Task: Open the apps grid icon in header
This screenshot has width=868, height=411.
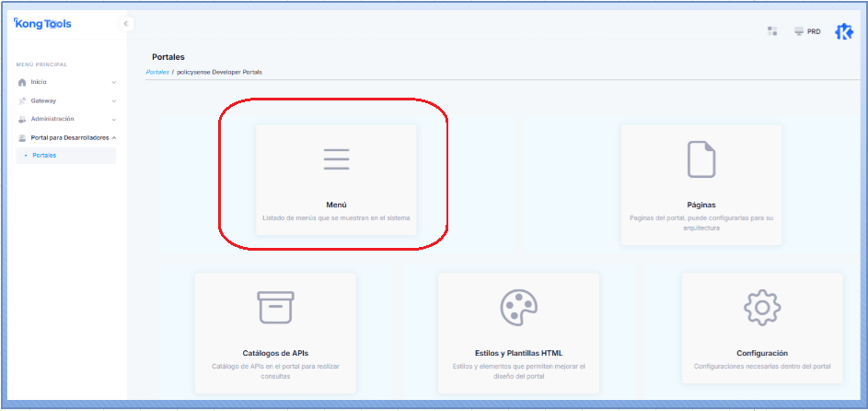Action: click(x=772, y=31)
